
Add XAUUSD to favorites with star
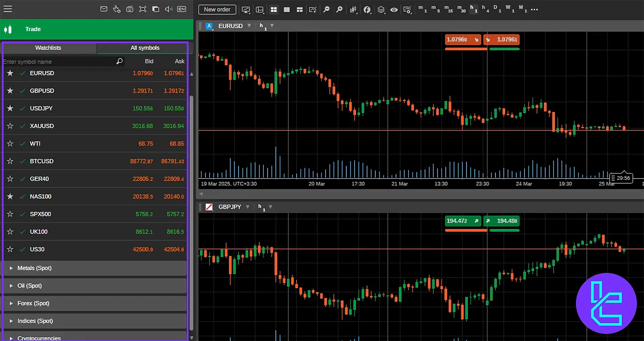pos(10,126)
